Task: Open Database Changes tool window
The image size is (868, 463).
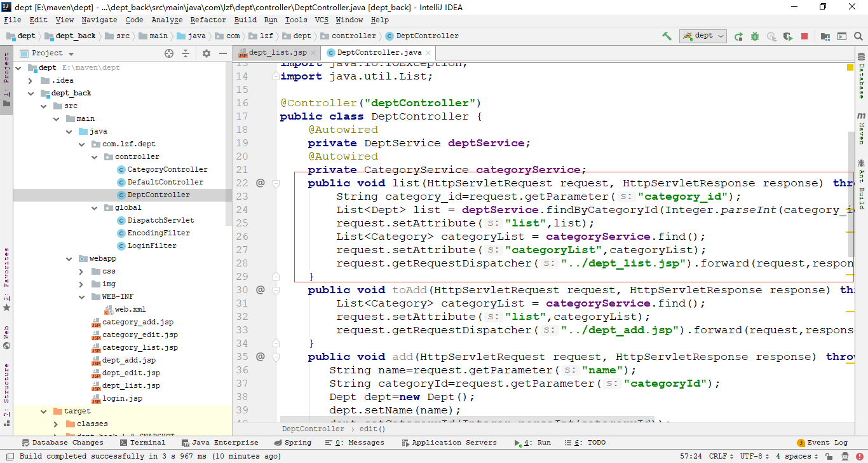Action: 62,443
